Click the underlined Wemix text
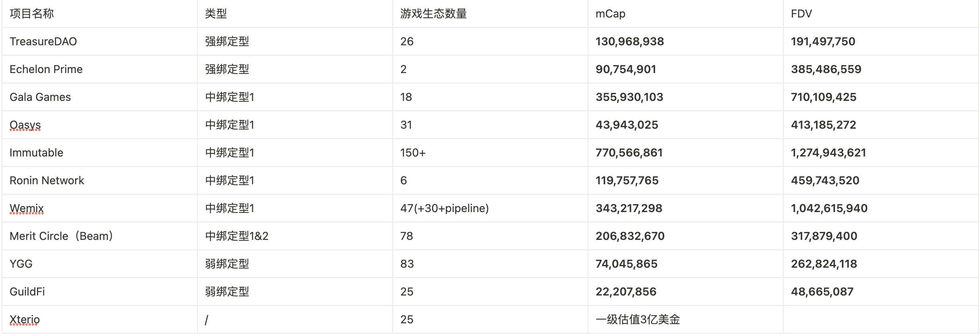The width and height of the screenshot is (980, 336). click(27, 209)
